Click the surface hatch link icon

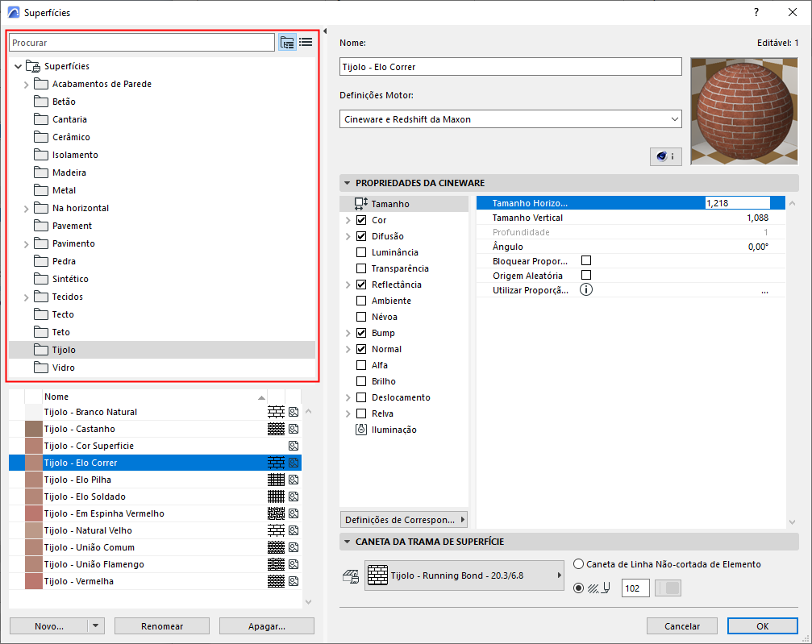point(351,576)
